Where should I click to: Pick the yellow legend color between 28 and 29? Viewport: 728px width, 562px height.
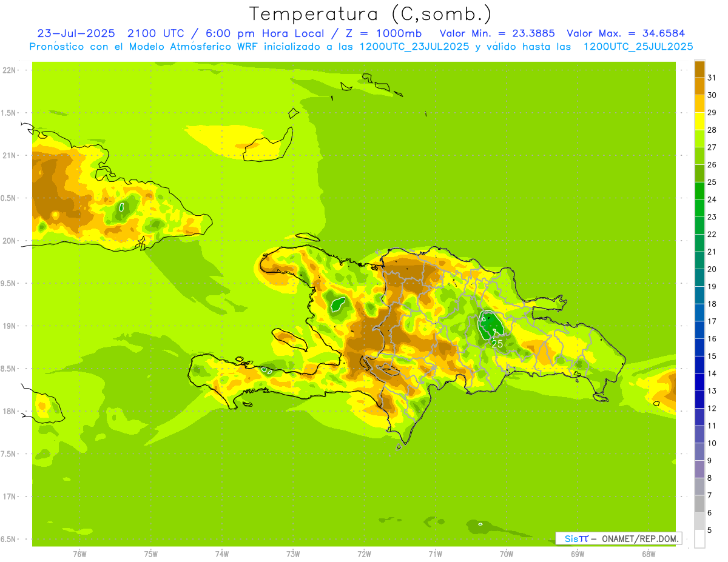[x=699, y=121]
